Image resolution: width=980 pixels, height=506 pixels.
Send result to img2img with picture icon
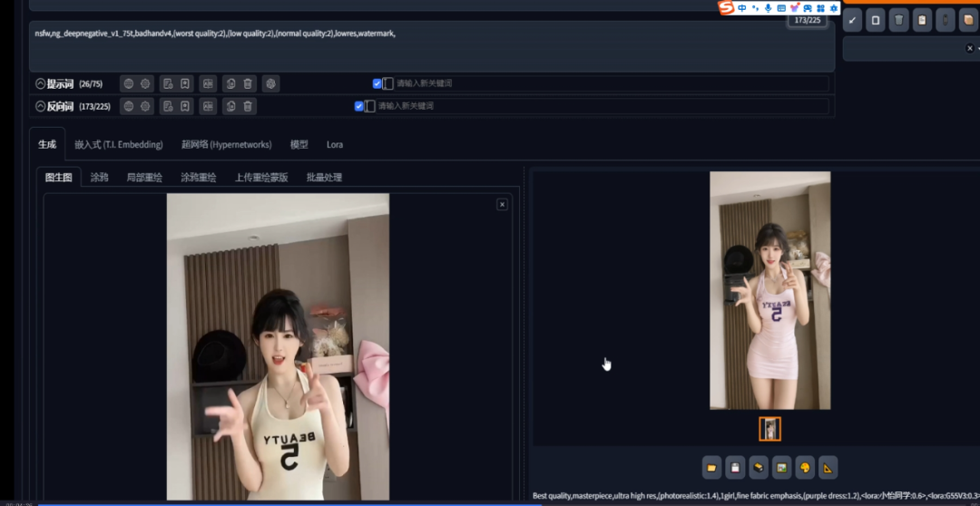(781, 467)
